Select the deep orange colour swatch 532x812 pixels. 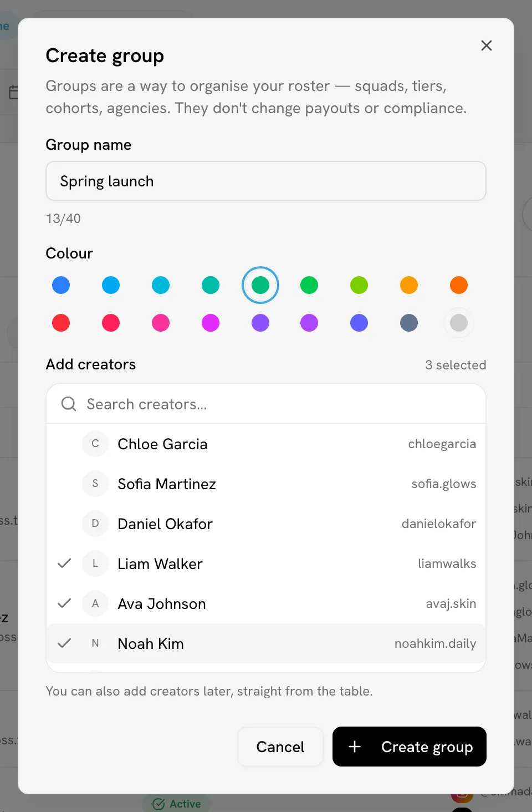[x=459, y=285]
